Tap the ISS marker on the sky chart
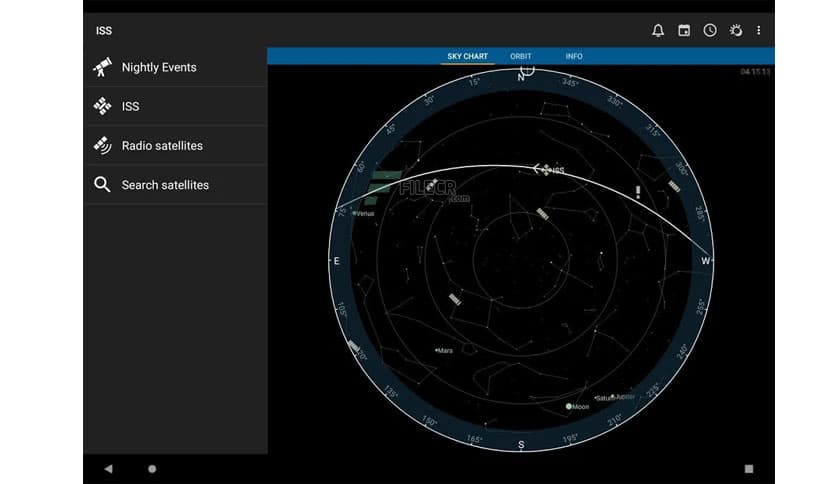 tap(544, 169)
